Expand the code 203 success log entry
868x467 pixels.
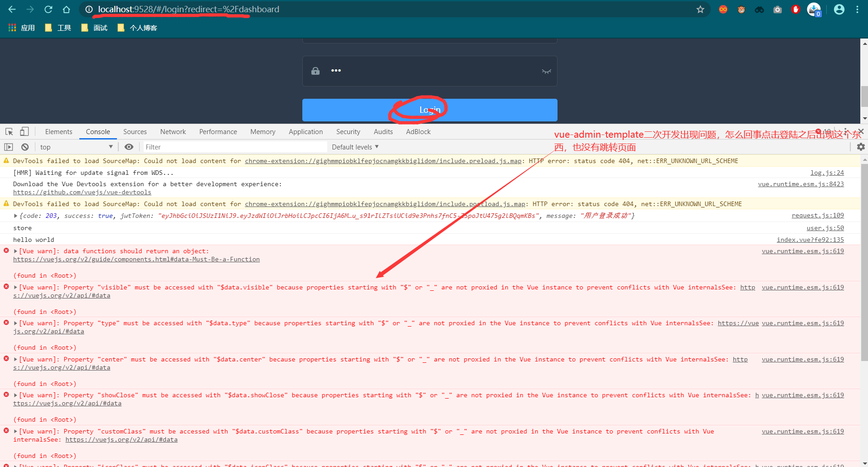point(15,216)
